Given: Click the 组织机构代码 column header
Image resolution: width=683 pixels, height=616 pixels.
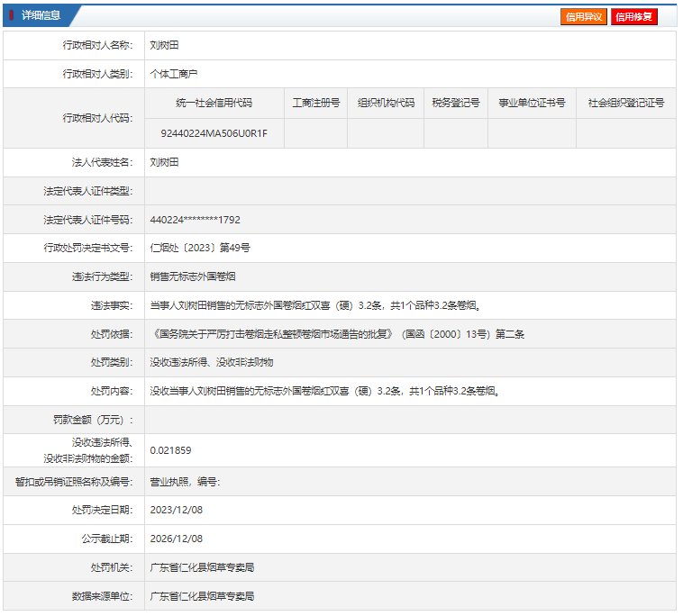Looking at the screenshot, I should click(386, 103).
